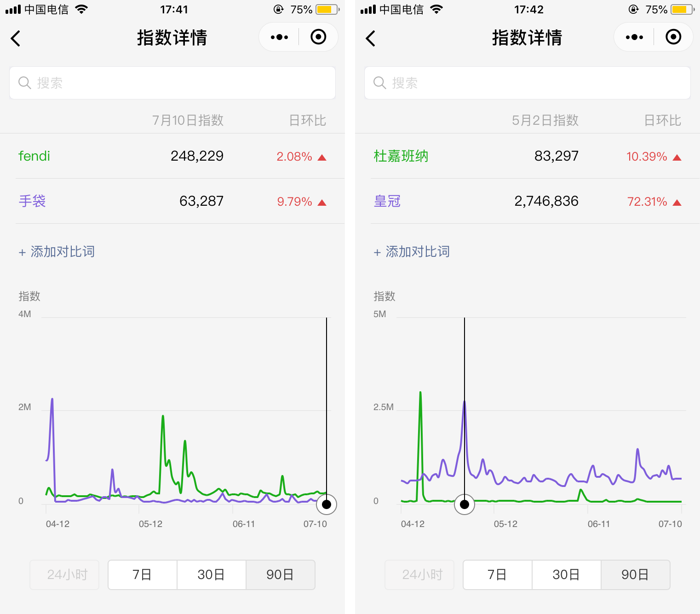Switch right chart to 30日 range
Viewport: 700px width, 614px height.
567,575
